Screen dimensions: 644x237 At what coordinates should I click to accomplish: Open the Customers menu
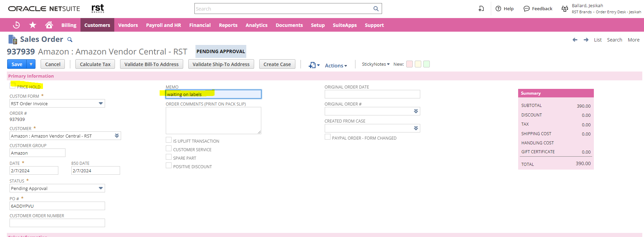coord(97,25)
